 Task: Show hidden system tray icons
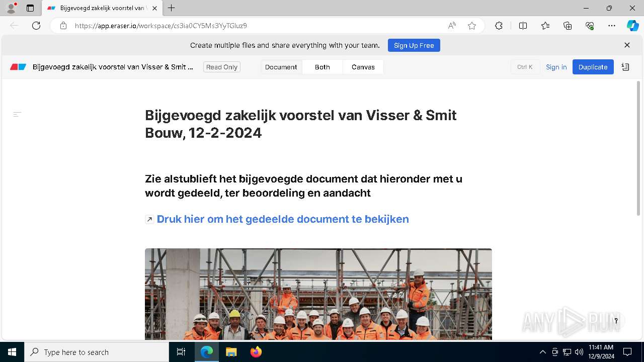point(542,352)
